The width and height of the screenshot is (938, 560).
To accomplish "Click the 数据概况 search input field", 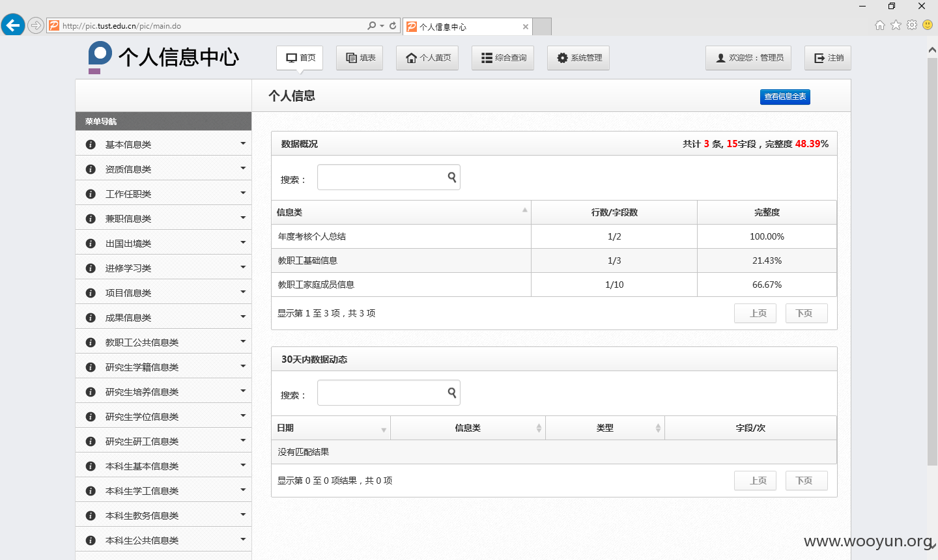I will click(x=389, y=177).
